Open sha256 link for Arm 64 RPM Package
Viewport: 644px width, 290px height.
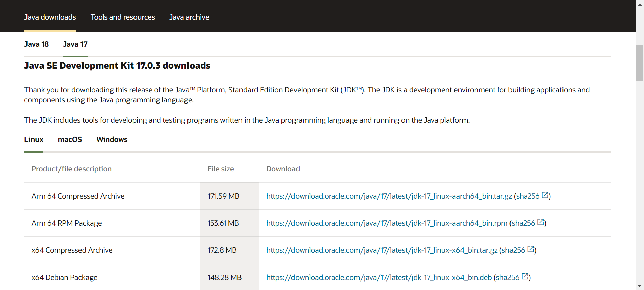click(523, 223)
